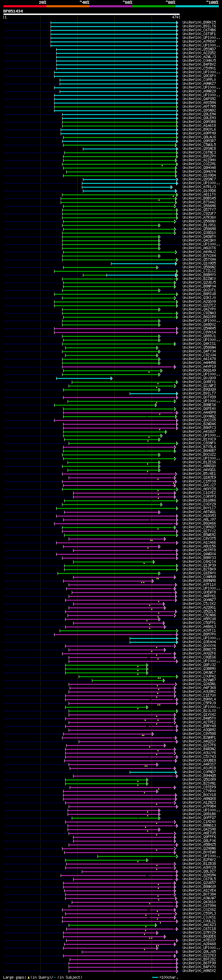Screen dimensions: 222x980
Task: Open hit UniRef100_B4FV70
Action: point(199,967)
